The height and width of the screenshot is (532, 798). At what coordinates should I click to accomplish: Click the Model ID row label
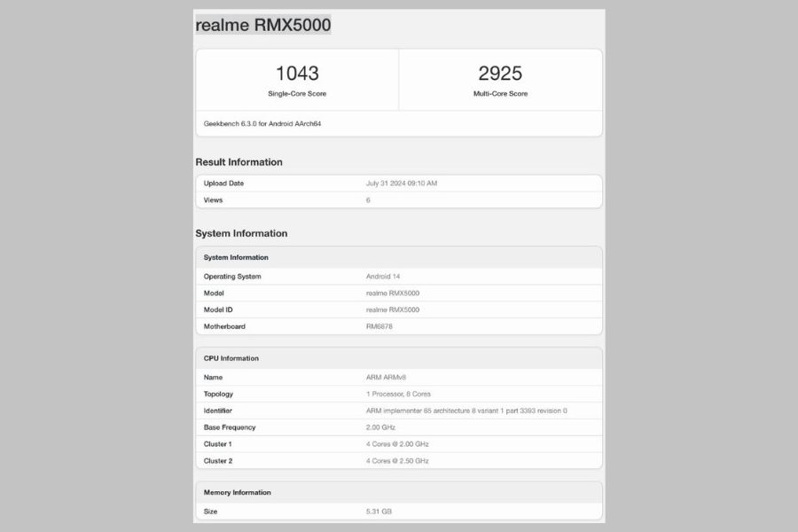coord(219,309)
